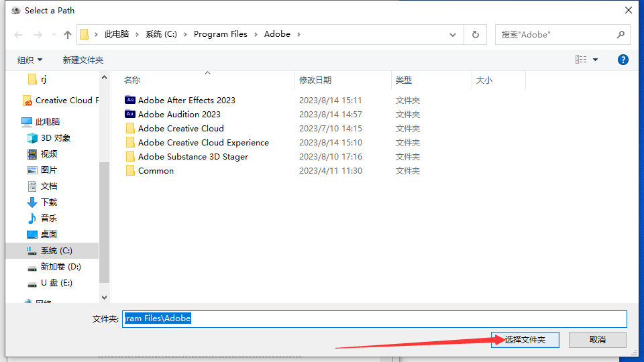Click the 取消 button

[598, 340]
